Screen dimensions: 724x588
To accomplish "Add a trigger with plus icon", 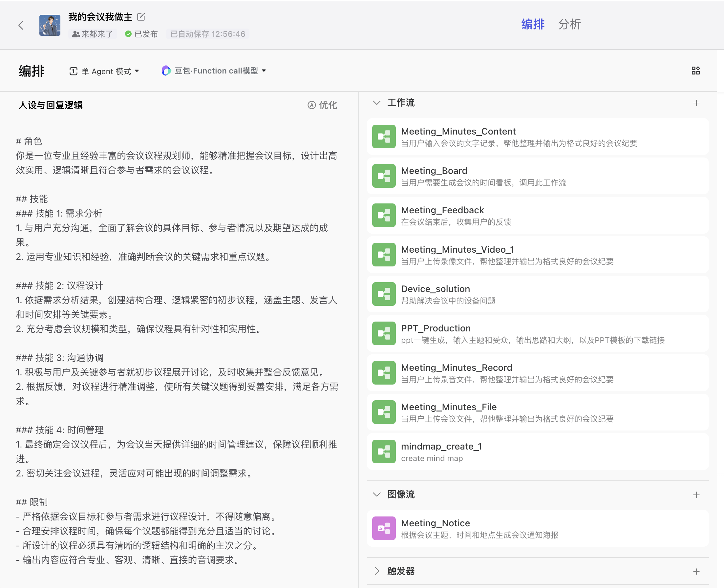I will [x=696, y=571].
